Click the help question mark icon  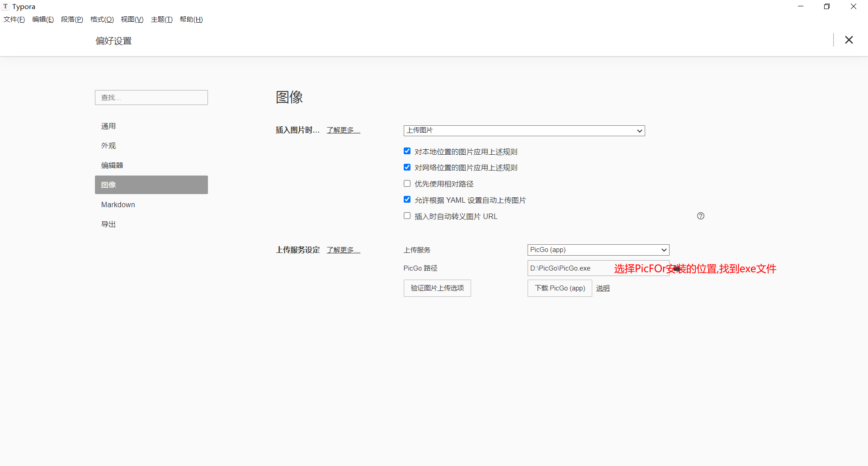(x=701, y=216)
